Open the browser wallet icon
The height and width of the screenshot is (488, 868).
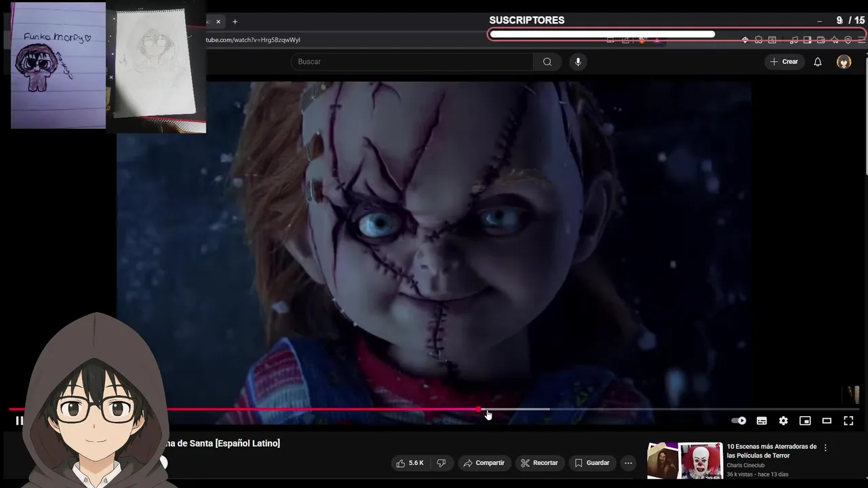click(821, 40)
